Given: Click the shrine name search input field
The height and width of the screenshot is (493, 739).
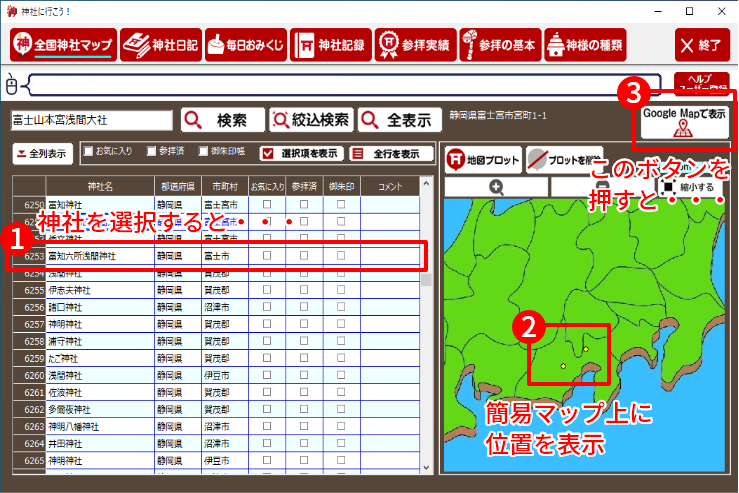Looking at the screenshot, I should tap(90, 120).
